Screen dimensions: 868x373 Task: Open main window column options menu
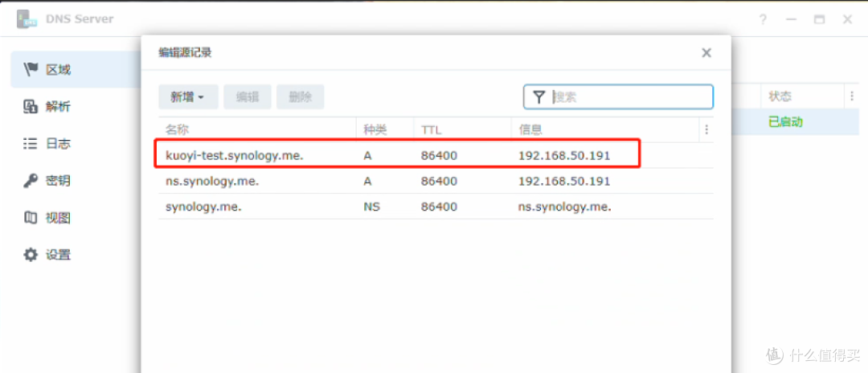click(852, 96)
